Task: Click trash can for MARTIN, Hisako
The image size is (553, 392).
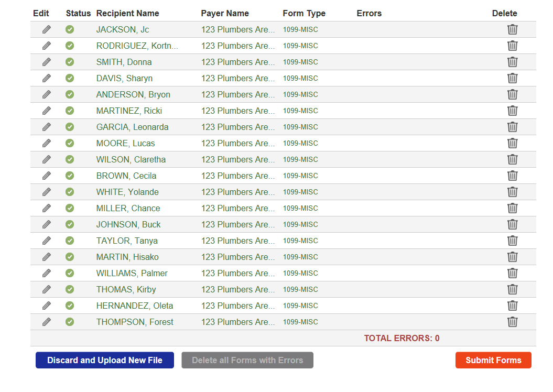Action: click(x=513, y=257)
